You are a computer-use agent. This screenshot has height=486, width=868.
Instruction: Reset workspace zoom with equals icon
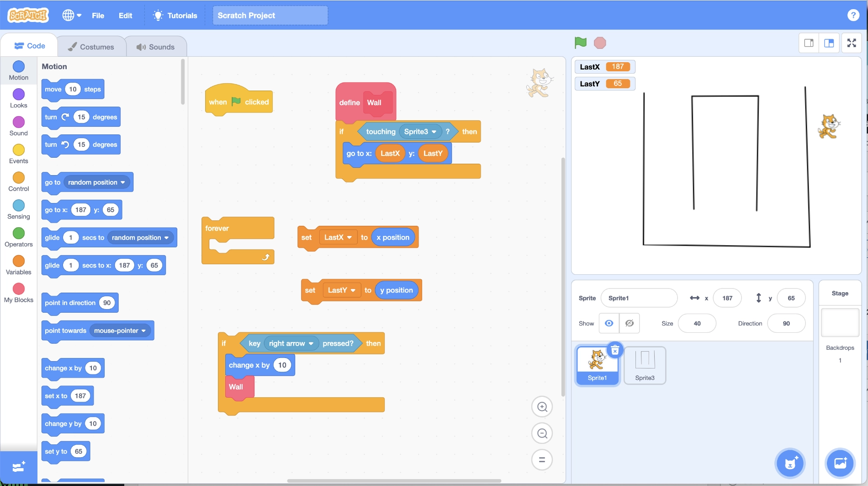[x=542, y=460]
